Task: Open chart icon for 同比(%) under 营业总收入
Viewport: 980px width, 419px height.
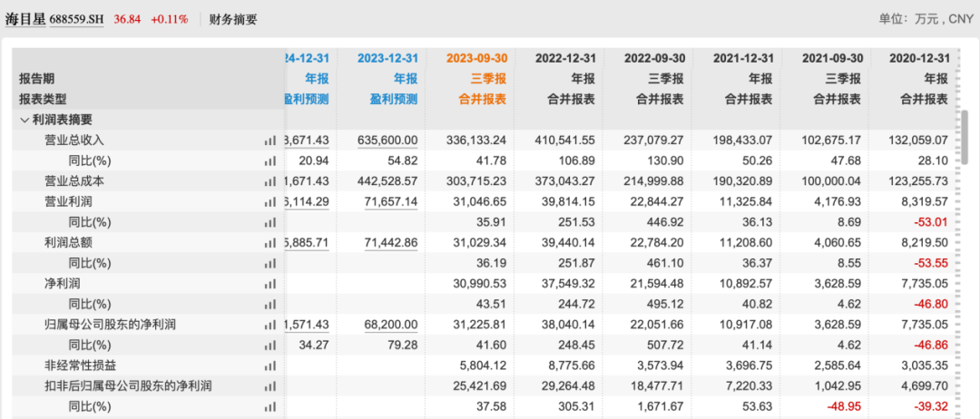Action: click(270, 161)
